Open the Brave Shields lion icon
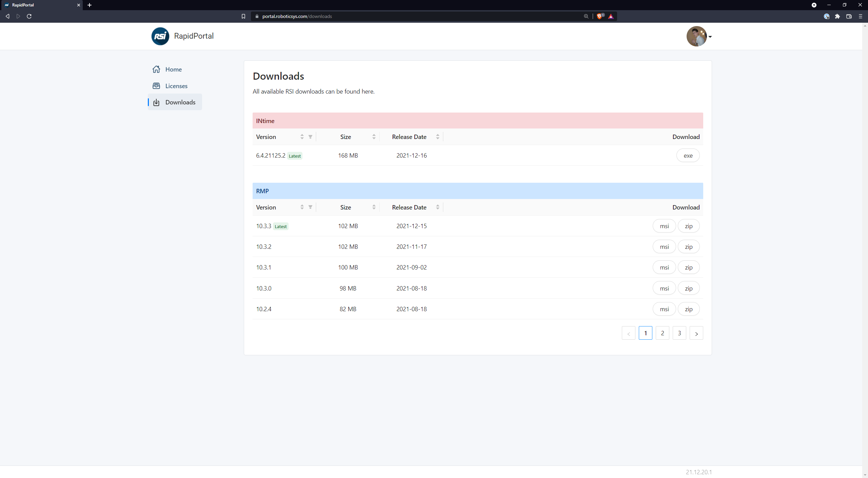Viewport: 868px width, 478px height. point(600,16)
